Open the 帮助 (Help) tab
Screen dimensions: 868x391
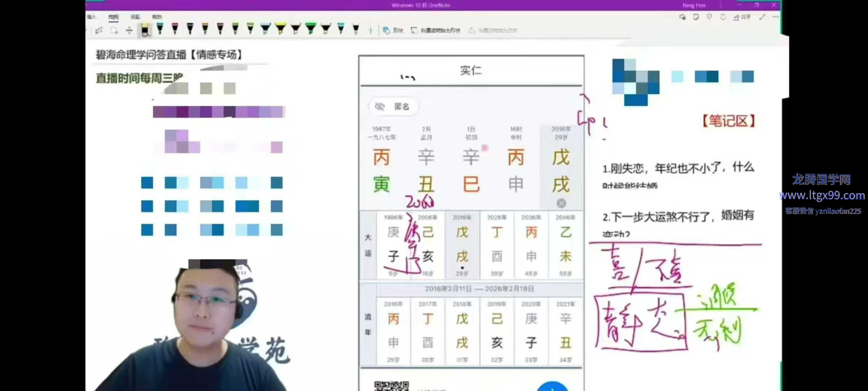[157, 17]
